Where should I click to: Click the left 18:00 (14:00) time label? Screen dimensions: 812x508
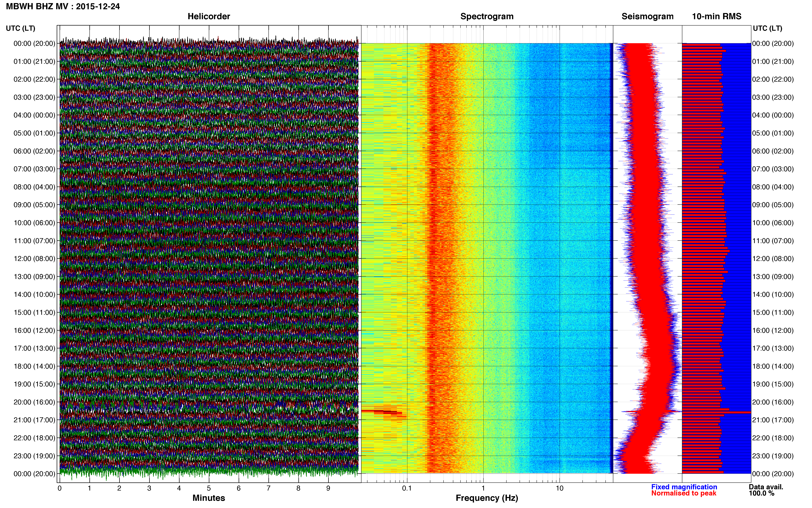point(34,366)
